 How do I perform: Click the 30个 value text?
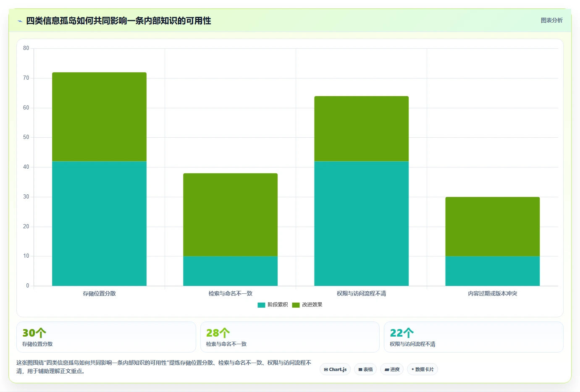(x=34, y=333)
